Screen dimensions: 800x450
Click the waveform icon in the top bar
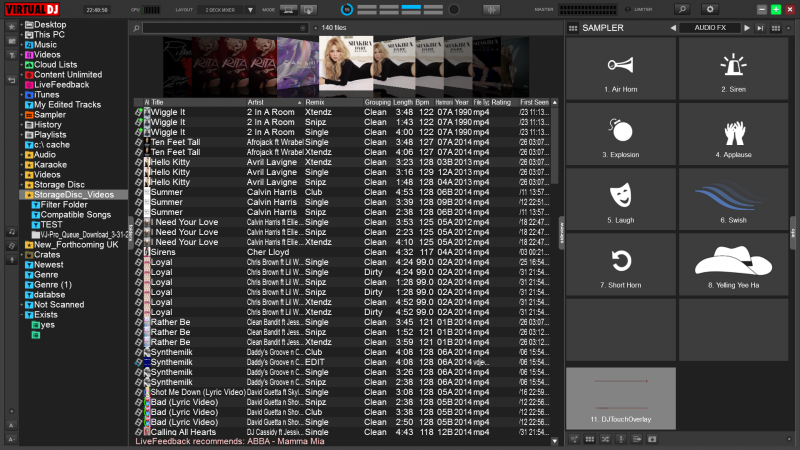(x=491, y=10)
